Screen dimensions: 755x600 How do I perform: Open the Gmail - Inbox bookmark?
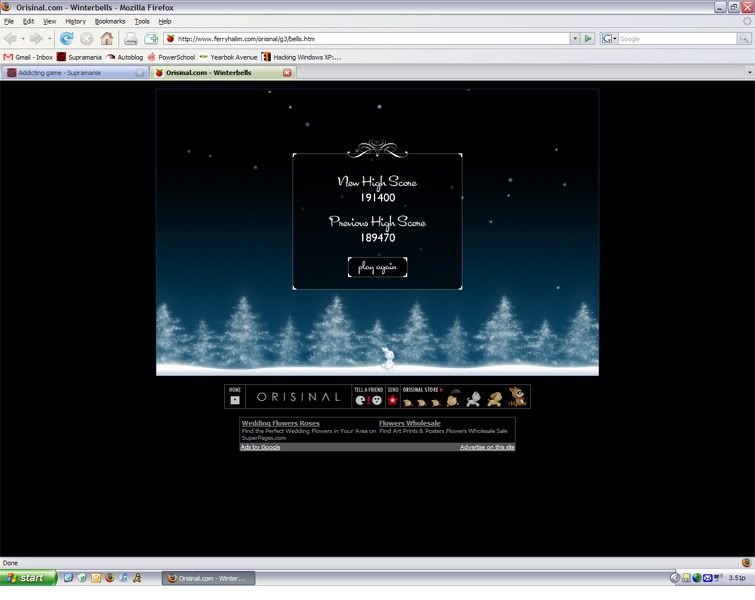28,57
